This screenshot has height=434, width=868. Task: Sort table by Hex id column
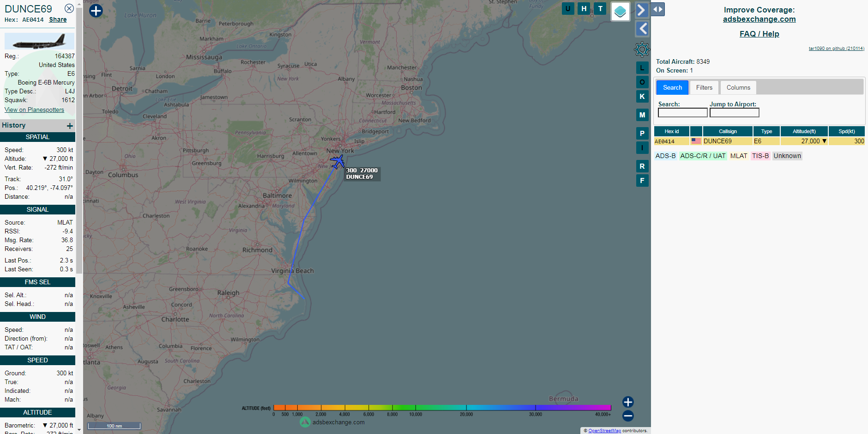click(672, 131)
